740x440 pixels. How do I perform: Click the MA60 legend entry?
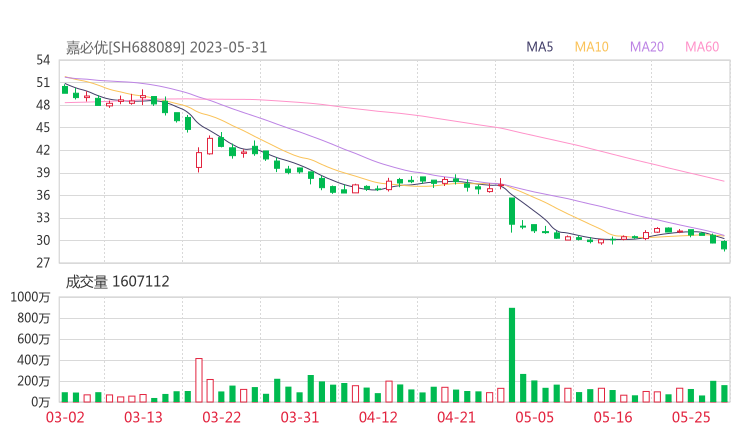[x=703, y=47]
